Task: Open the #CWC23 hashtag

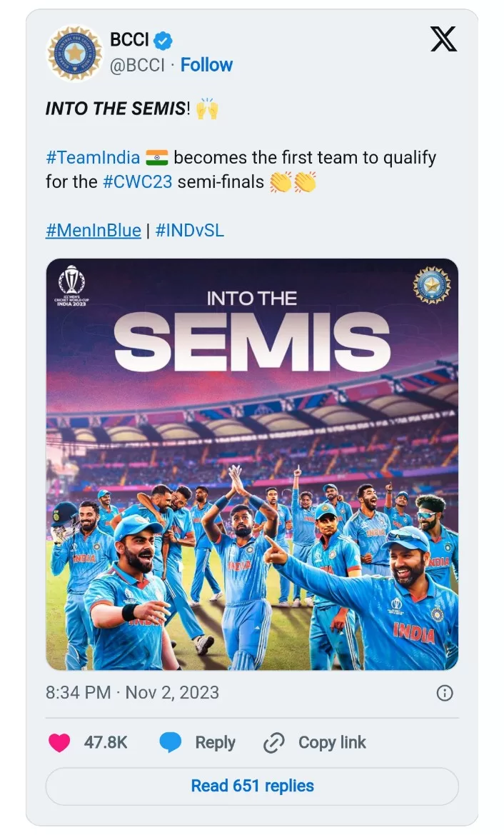Action: 138,181
